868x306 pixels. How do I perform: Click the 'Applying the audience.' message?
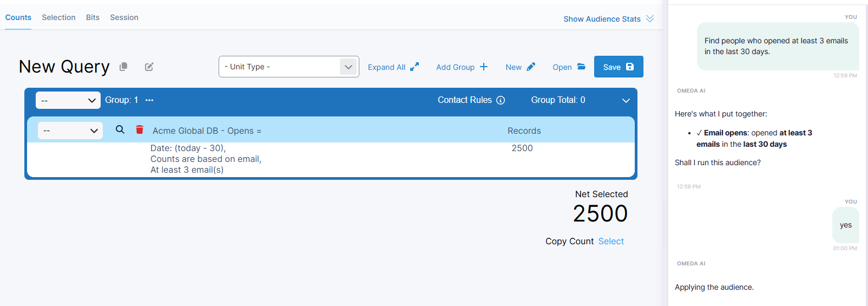click(x=714, y=287)
